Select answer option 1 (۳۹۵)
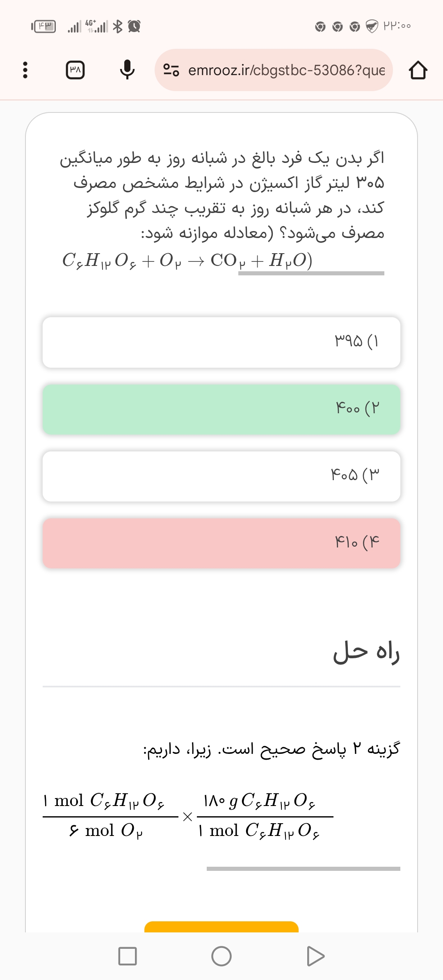The image size is (443, 980). 221,342
